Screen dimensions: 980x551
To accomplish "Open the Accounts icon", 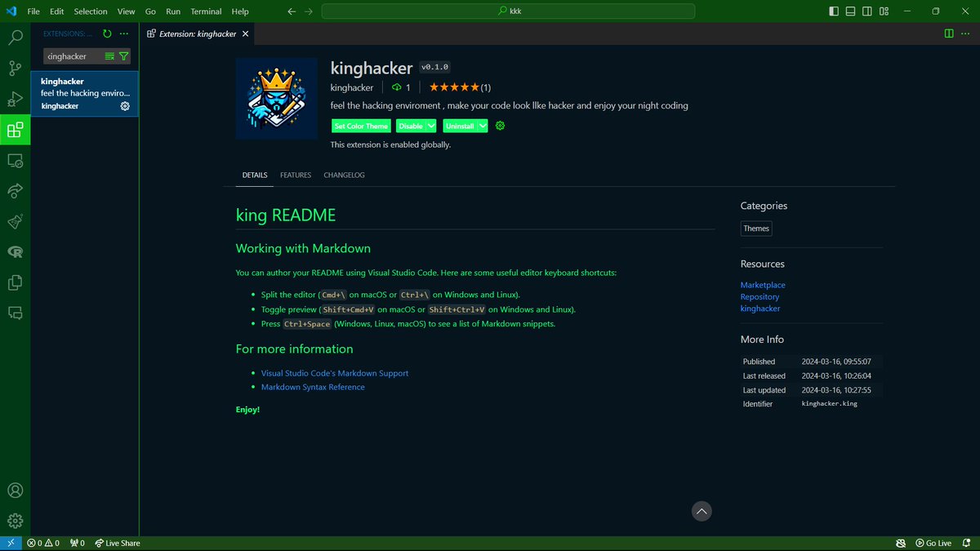I will click(15, 491).
